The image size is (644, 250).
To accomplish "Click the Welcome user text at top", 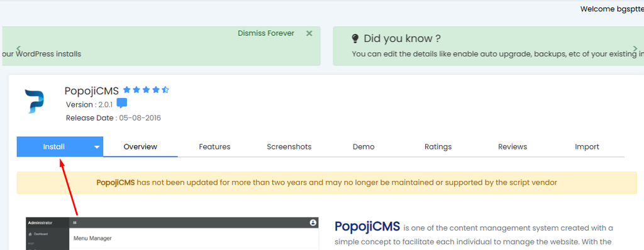I will (x=612, y=9).
